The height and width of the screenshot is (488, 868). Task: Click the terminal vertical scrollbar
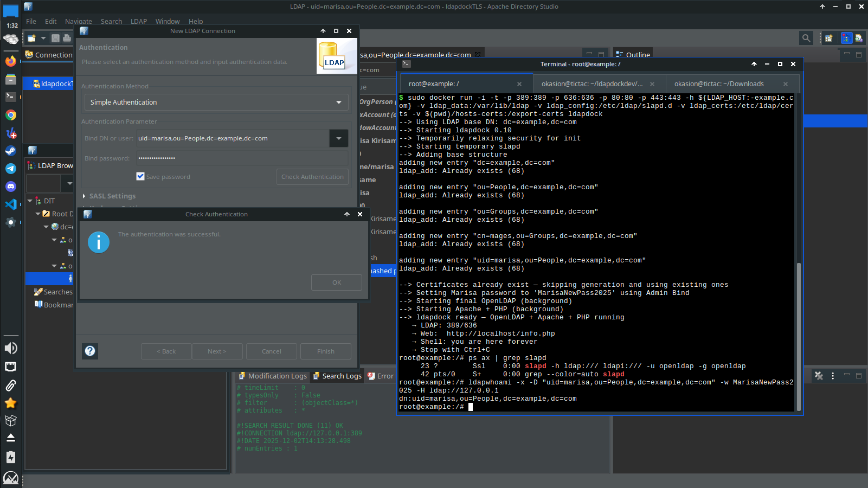tap(798, 336)
